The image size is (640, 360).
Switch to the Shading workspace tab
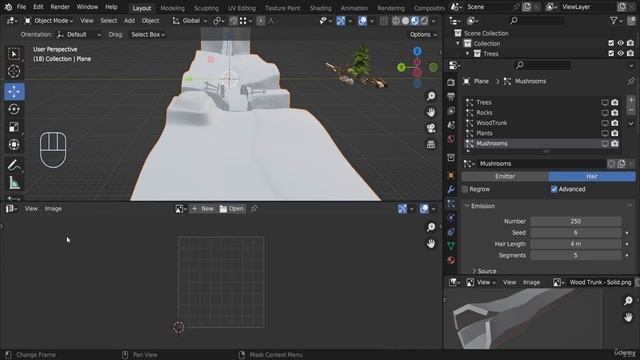[320, 8]
